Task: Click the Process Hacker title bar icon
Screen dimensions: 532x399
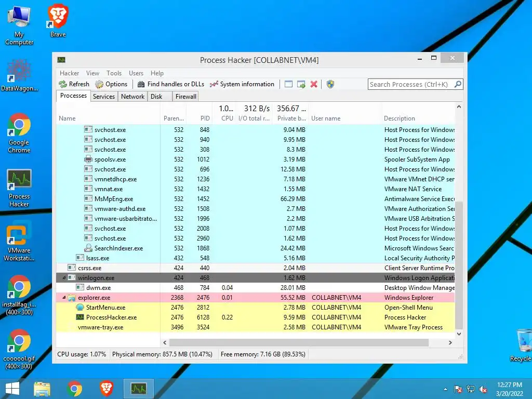Action: [x=61, y=60]
